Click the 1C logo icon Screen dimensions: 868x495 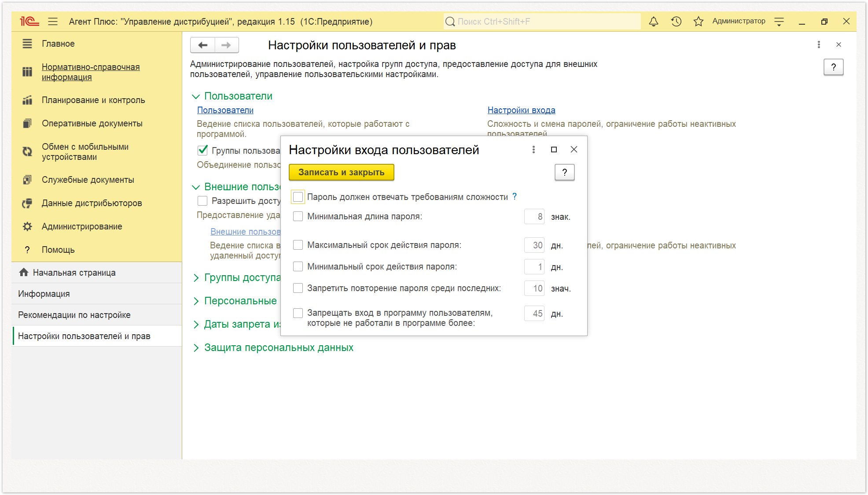[x=29, y=21]
